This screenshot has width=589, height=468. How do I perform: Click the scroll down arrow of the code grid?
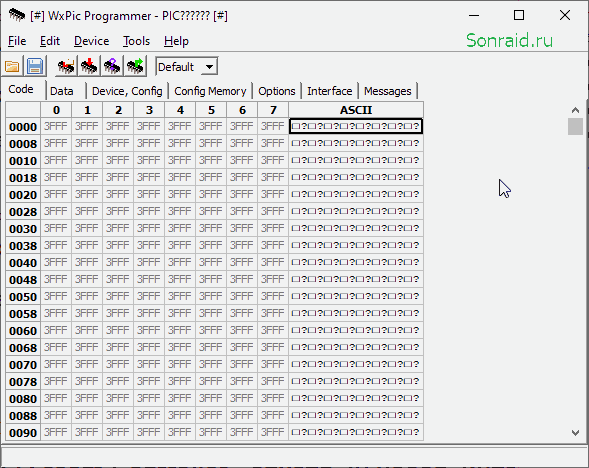(575, 433)
